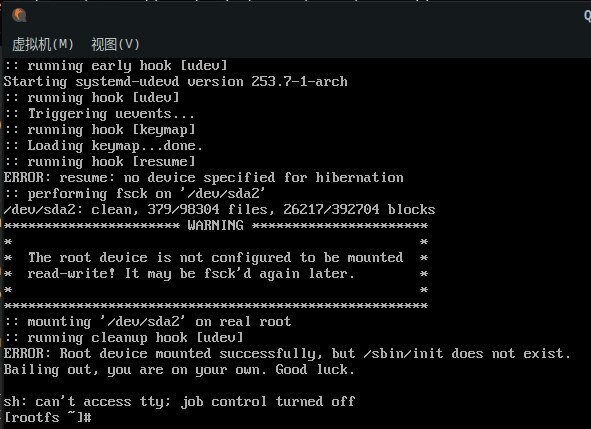Click the [rootfs ~]# shell prompt
This screenshot has width=591, height=429.
(x=47, y=417)
